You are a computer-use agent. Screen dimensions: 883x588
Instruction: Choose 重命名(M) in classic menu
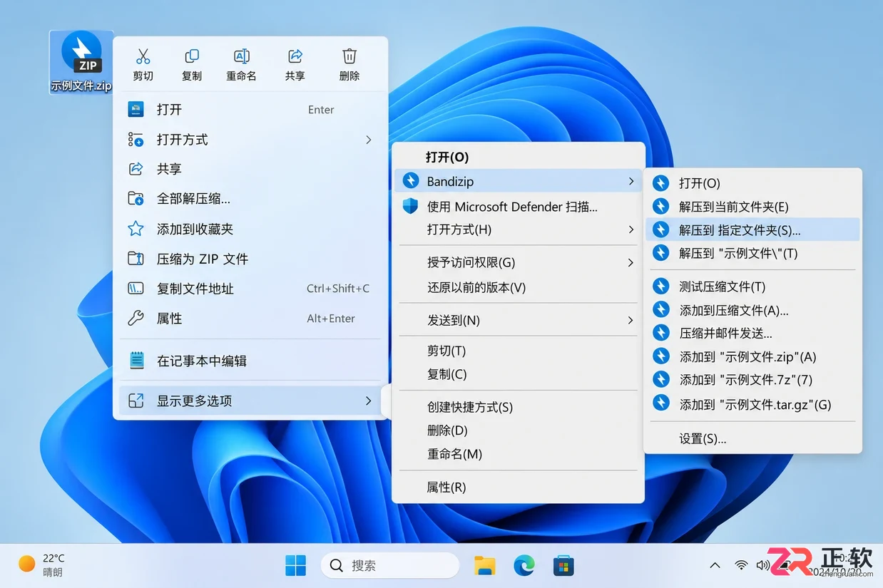pos(519,454)
